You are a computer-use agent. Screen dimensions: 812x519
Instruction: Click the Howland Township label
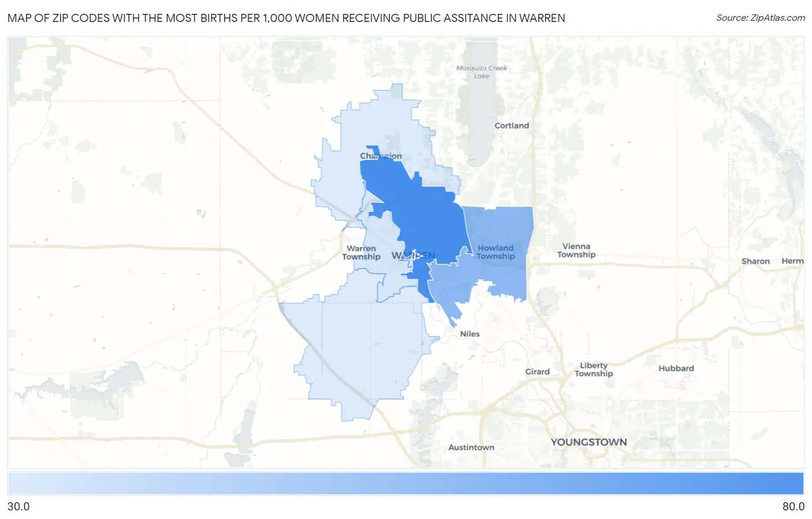pyautogui.click(x=496, y=252)
